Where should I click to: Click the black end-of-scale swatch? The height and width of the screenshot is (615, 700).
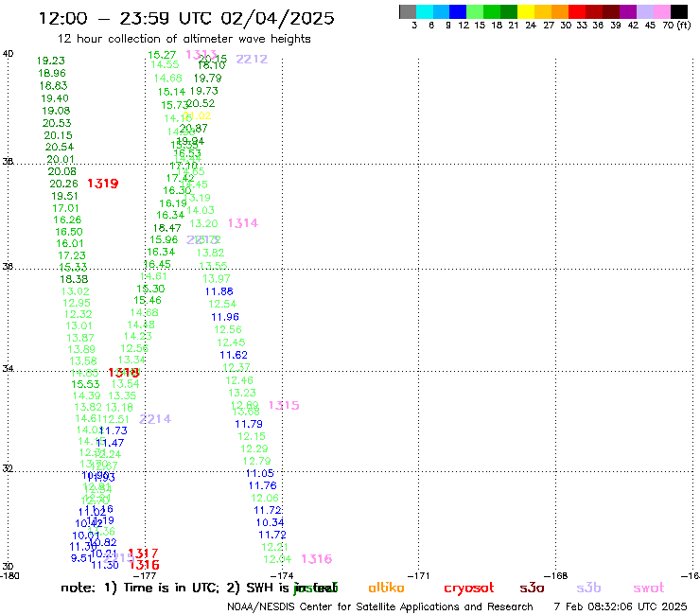(678, 11)
